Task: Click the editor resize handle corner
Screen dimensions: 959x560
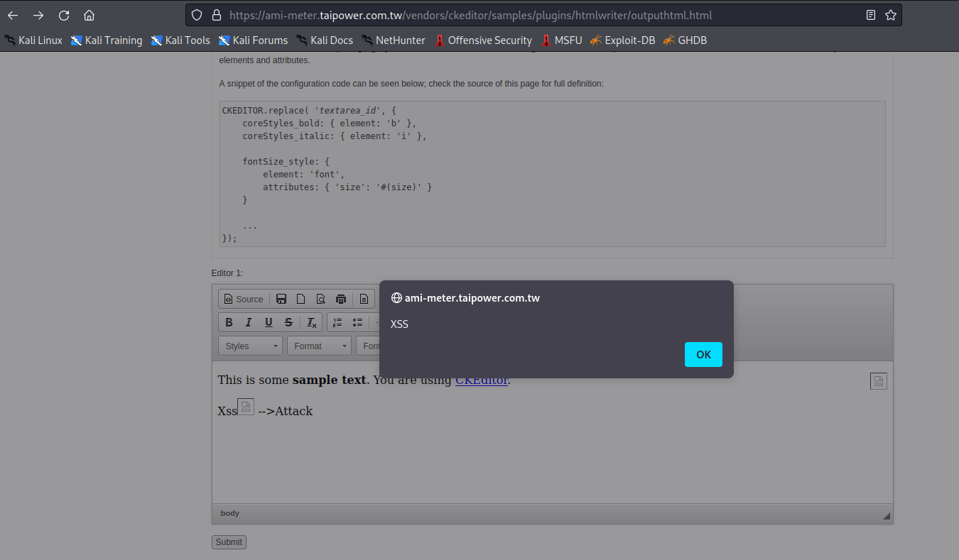Action: [x=887, y=516]
